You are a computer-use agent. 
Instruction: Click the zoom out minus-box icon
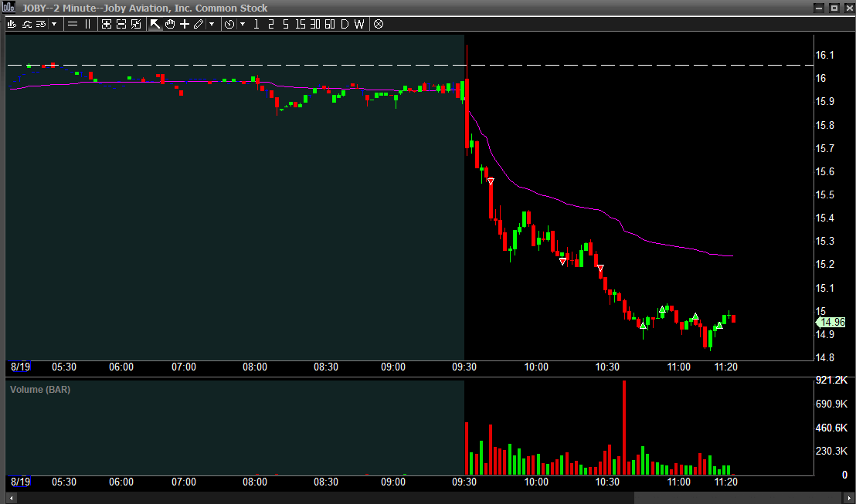[121, 24]
